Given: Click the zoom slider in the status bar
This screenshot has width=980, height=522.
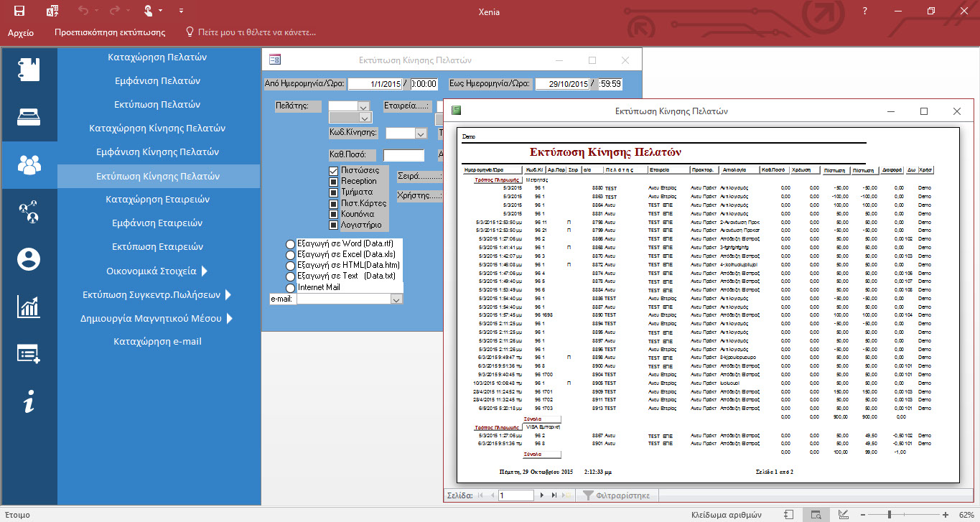Looking at the screenshot, I should pos(889,515).
